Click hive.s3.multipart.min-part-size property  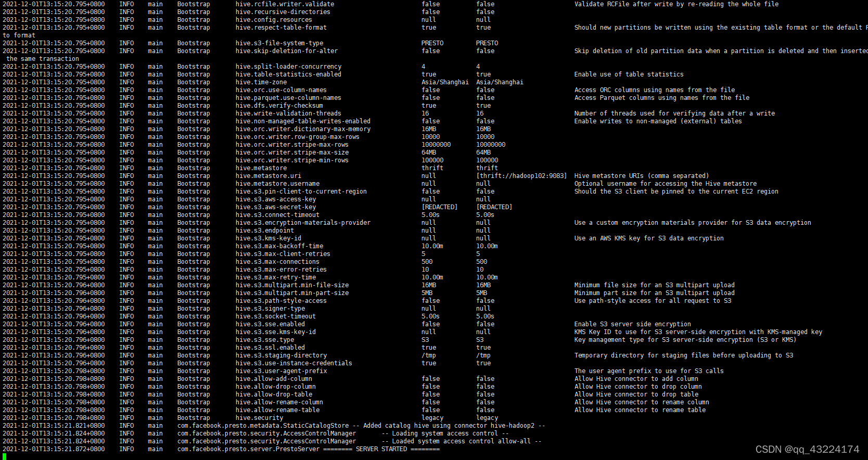[x=292, y=293]
